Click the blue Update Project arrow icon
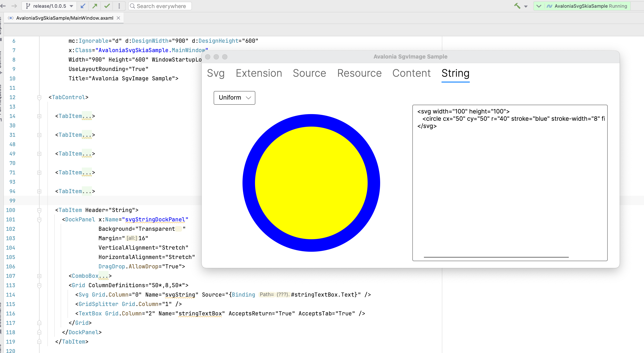Viewport: 644px width, 353px height. (x=83, y=6)
